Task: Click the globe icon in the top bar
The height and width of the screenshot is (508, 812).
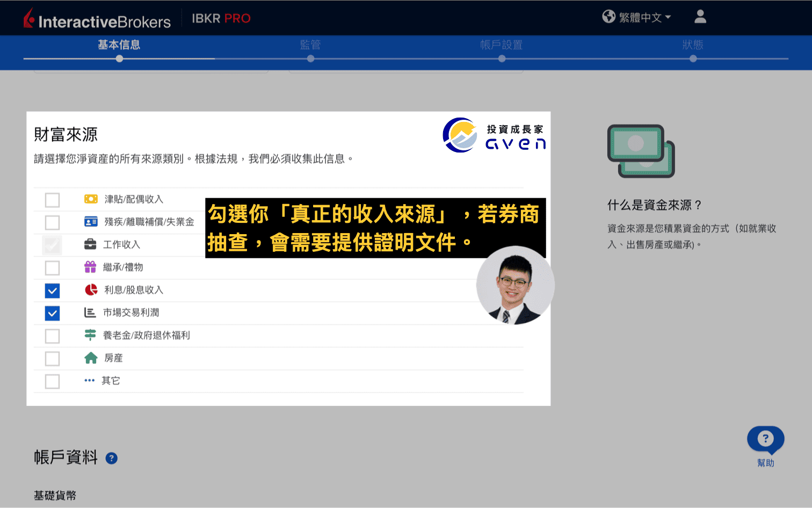Action: point(608,17)
